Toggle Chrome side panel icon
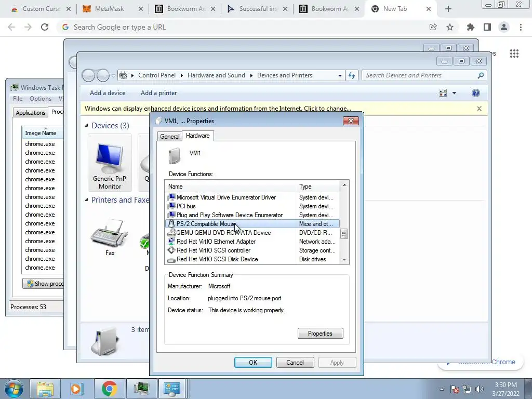 (487, 27)
